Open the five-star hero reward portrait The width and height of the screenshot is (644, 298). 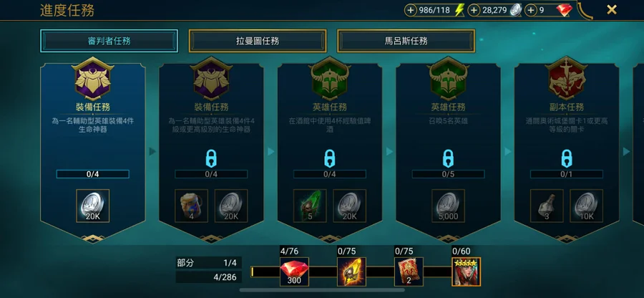click(466, 271)
